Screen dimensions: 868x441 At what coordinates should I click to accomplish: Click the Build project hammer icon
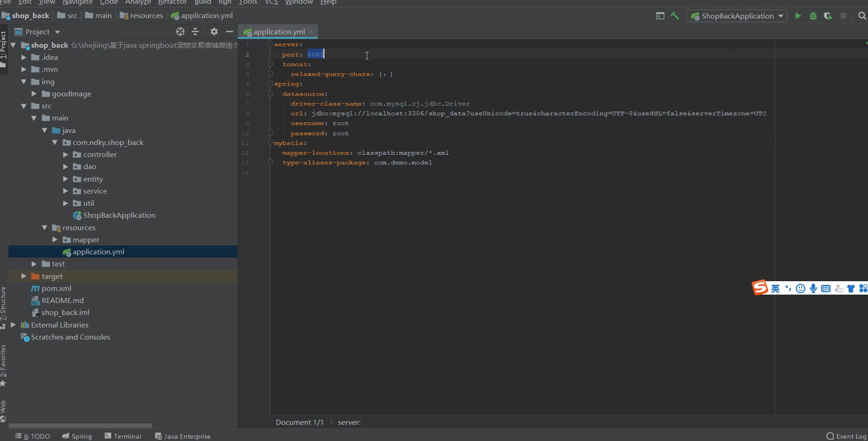(x=675, y=16)
